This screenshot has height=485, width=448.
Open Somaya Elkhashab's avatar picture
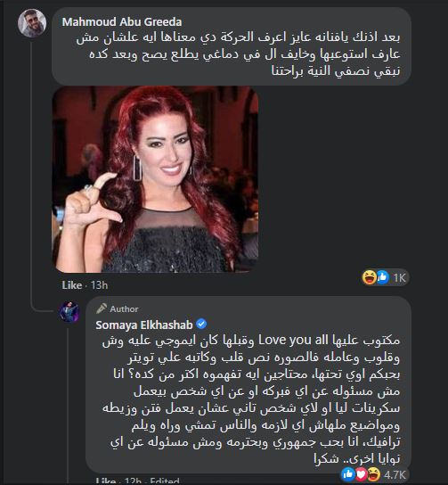(x=69, y=312)
